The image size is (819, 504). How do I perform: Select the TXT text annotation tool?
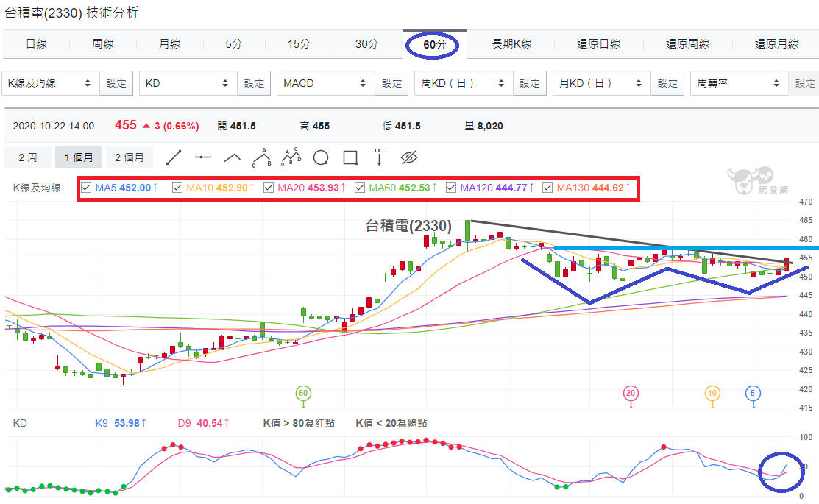point(379,157)
